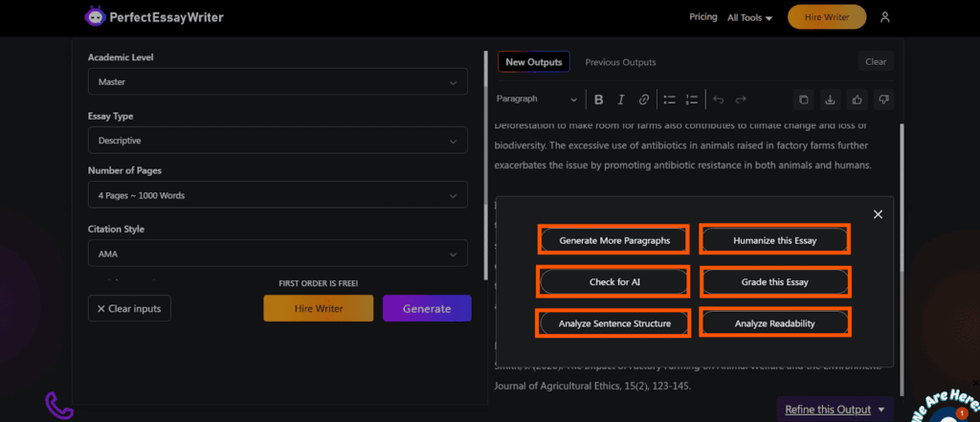Viewport: 980px width, 422px height.
Task: Select Humanize this Essay option
Action: [775, 240]
